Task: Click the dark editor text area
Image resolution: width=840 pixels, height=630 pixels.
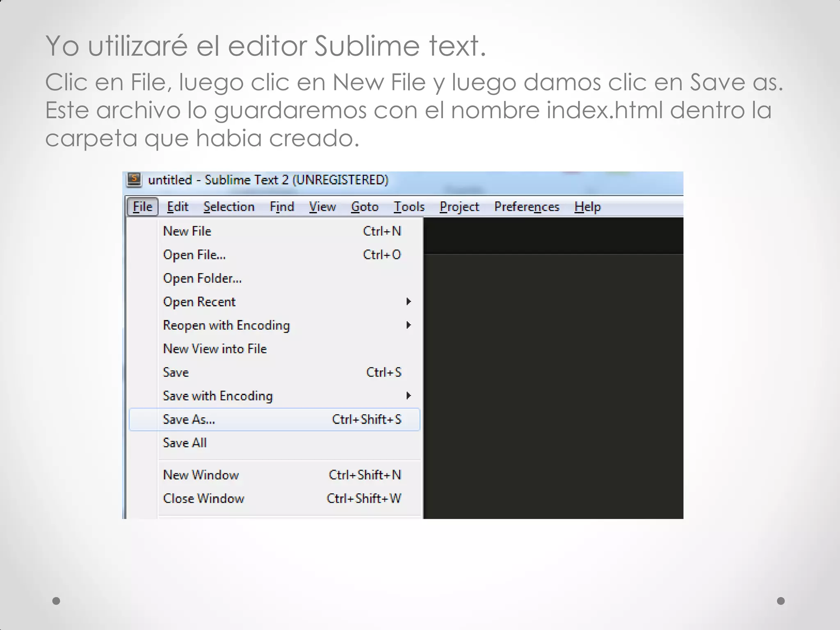Action: [x=553, y=386]
